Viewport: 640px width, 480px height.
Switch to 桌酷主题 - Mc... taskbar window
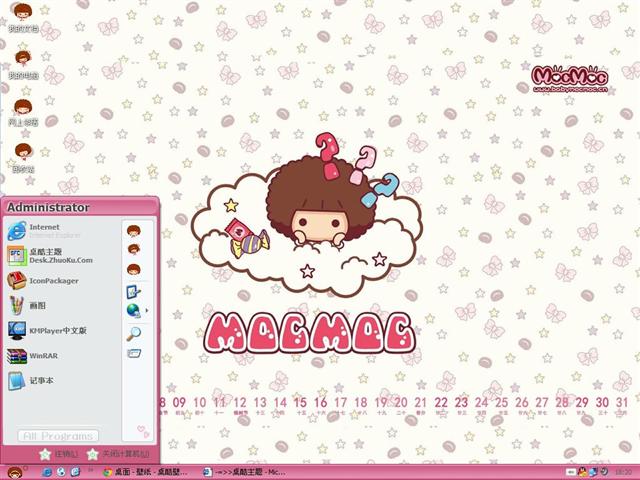[245, 472]
